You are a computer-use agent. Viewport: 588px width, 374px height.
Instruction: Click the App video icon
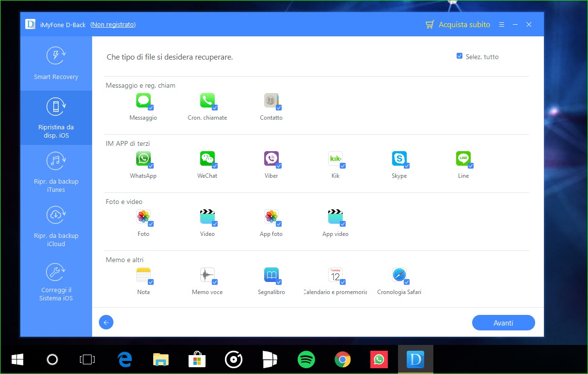[x=335, y=217]
